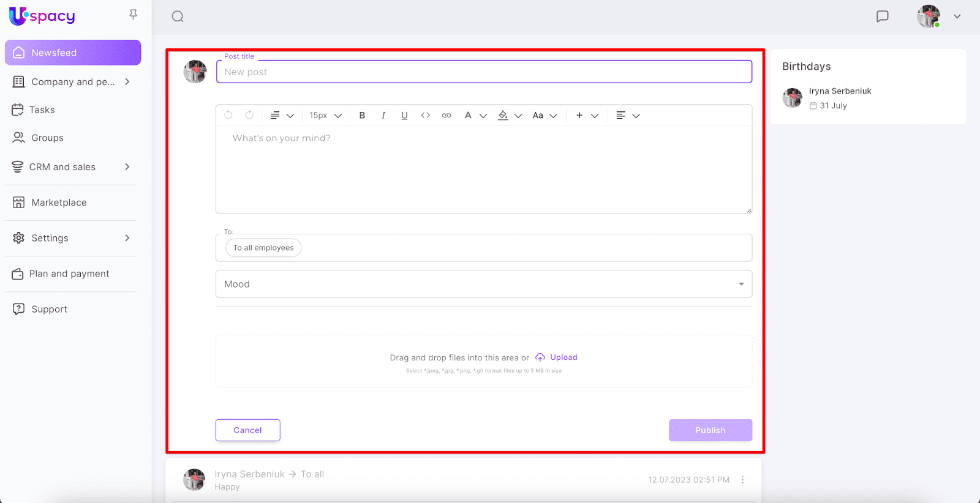This screenshot has width=980, height=503.
Task: Open Tasks in the sidebar
Action: pos(42,110)
